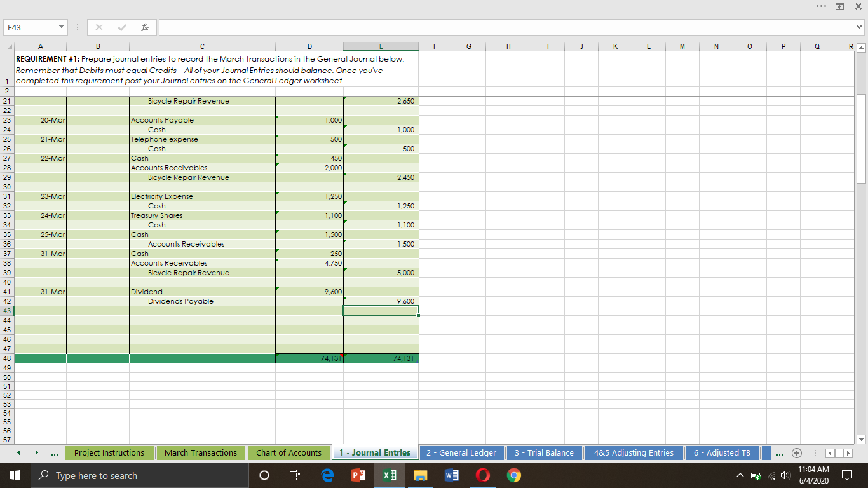Select column D header
This screenshot has height=488, width=868.
[x=309, y=46]
